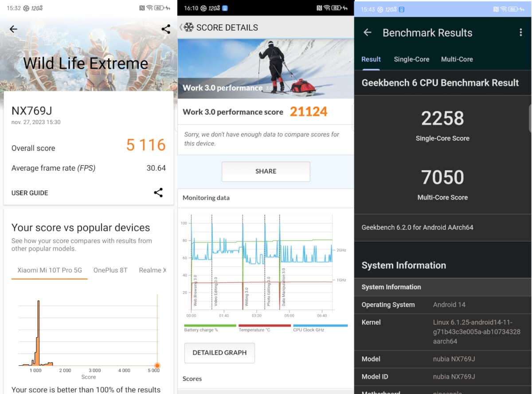Open the DETAILED GRAPH button

pos(219,353)
